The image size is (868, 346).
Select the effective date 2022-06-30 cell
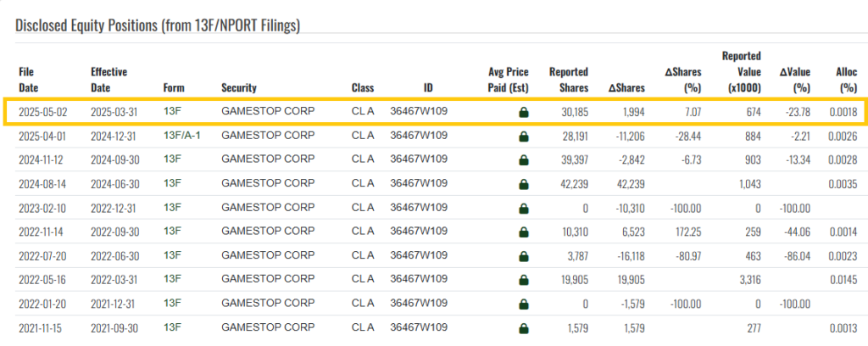(114, 257)
